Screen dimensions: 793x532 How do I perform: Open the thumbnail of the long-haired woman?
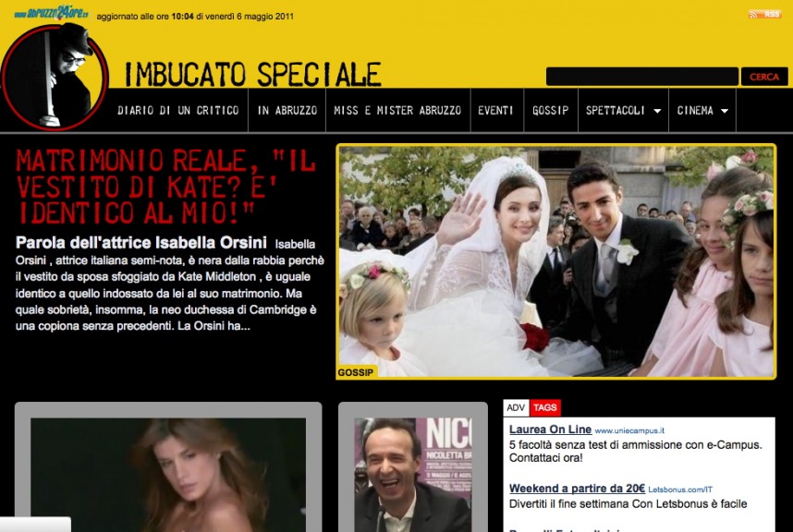(x=168, y=475)
